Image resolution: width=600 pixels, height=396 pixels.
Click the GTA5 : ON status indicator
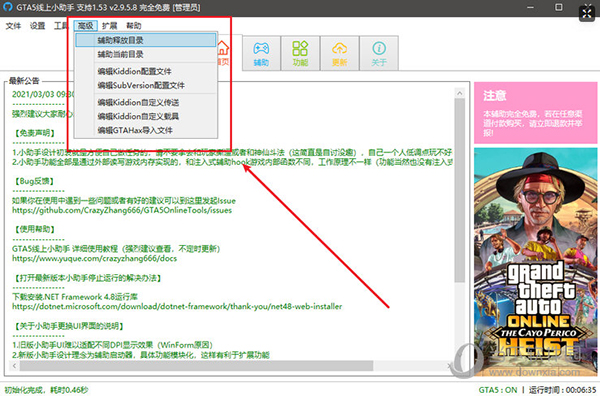pyautogui.click(x=497, y=390)
